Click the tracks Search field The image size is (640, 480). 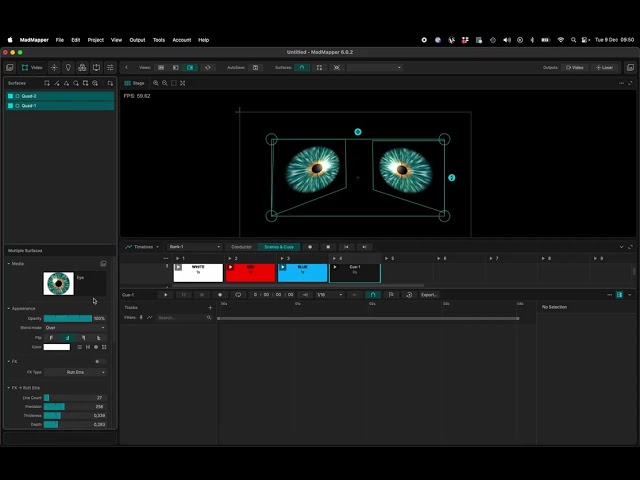184,318
